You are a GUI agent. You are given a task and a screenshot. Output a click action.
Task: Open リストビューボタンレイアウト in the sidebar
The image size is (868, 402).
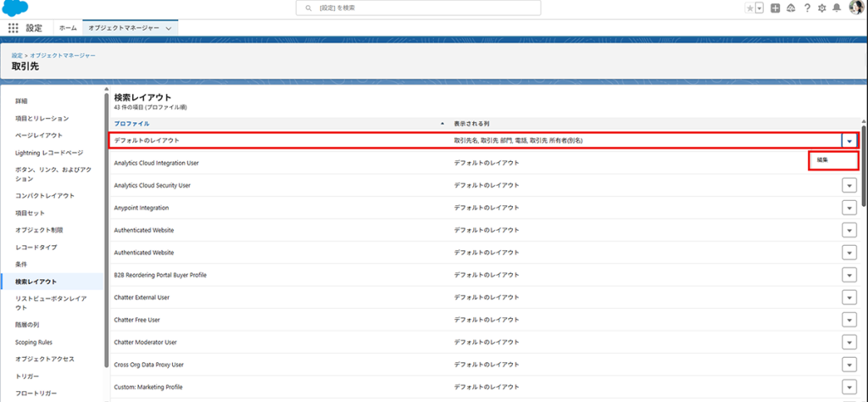(x=51, y=303)
